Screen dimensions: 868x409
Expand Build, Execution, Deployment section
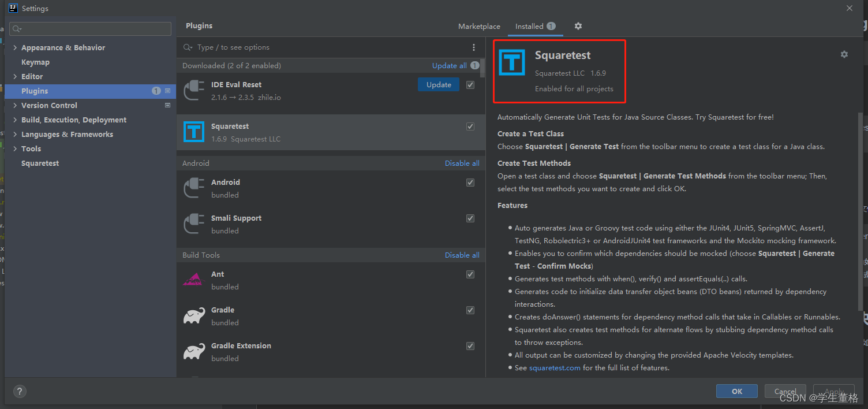coord(15,120)
